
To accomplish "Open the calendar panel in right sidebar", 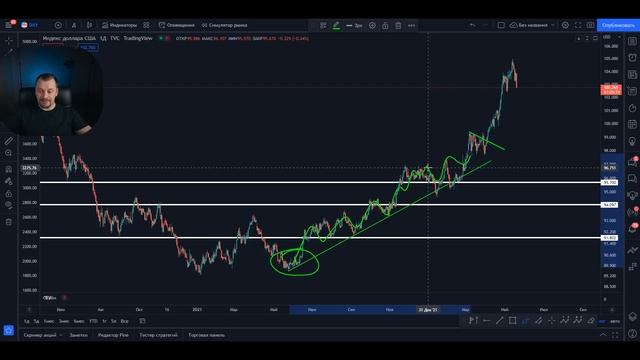I will (x=632, y=124).
